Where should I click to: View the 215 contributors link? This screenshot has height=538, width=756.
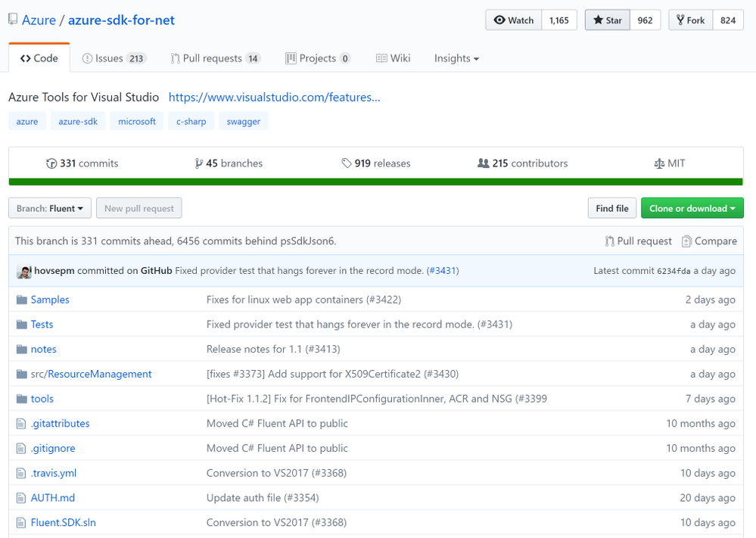tap(523, 163)
